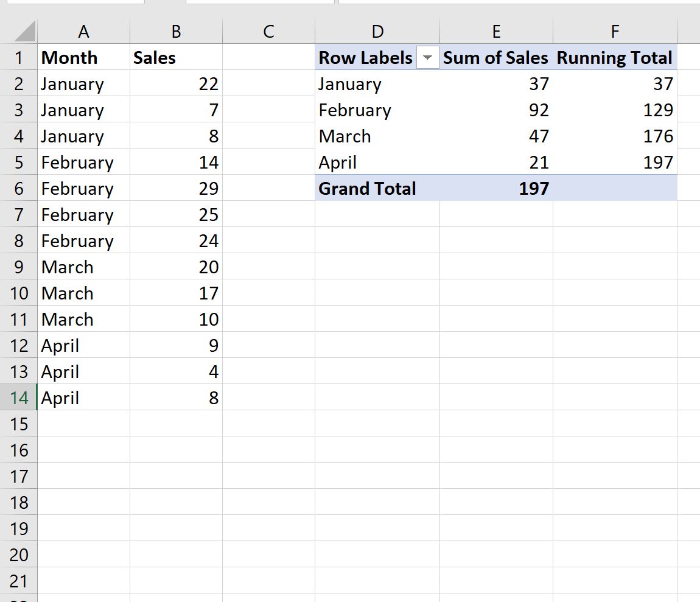Select the Grand Total value 197 in column E
700x602 pixels.
coord(496,189)
